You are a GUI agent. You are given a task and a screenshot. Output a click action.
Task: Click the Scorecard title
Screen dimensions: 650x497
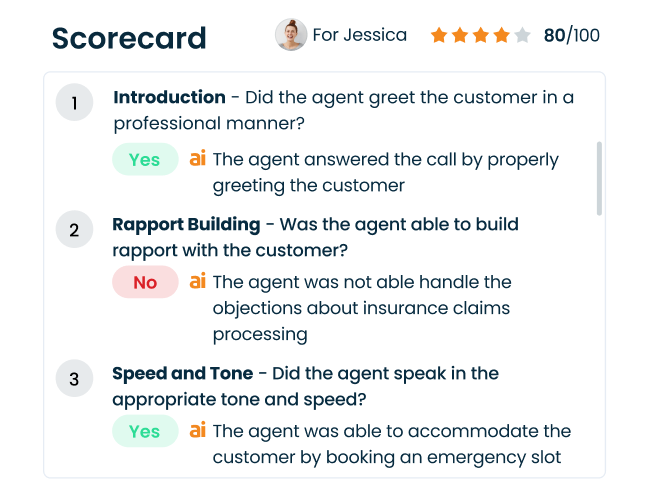129,38
